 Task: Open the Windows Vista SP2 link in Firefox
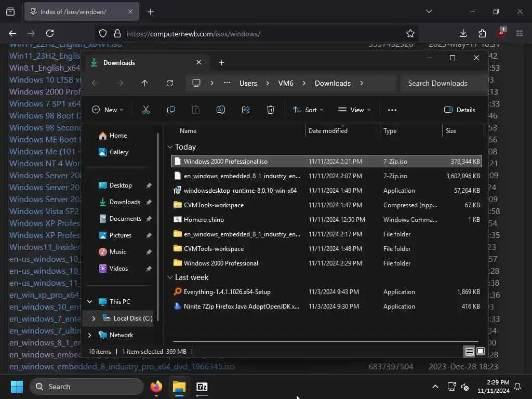44,211
